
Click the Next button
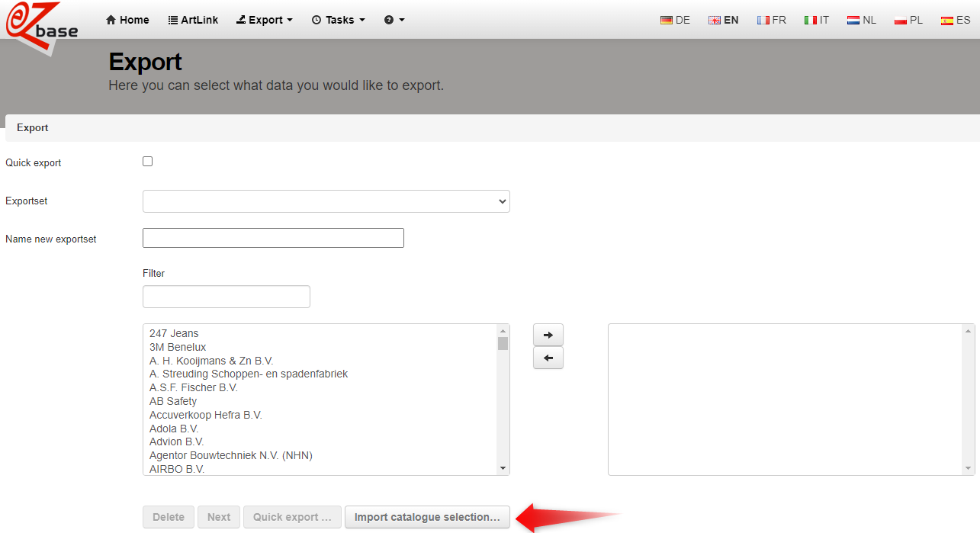coord(219,517)
